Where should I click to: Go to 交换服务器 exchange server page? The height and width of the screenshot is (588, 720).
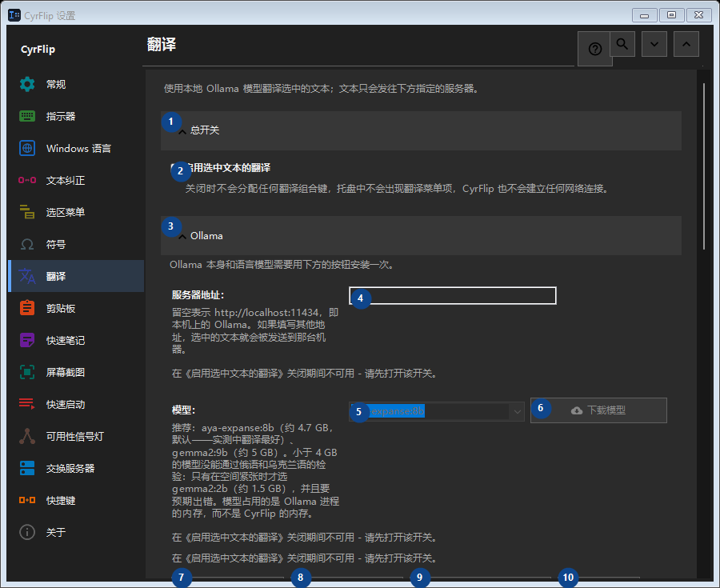click(x=76, y=468)
